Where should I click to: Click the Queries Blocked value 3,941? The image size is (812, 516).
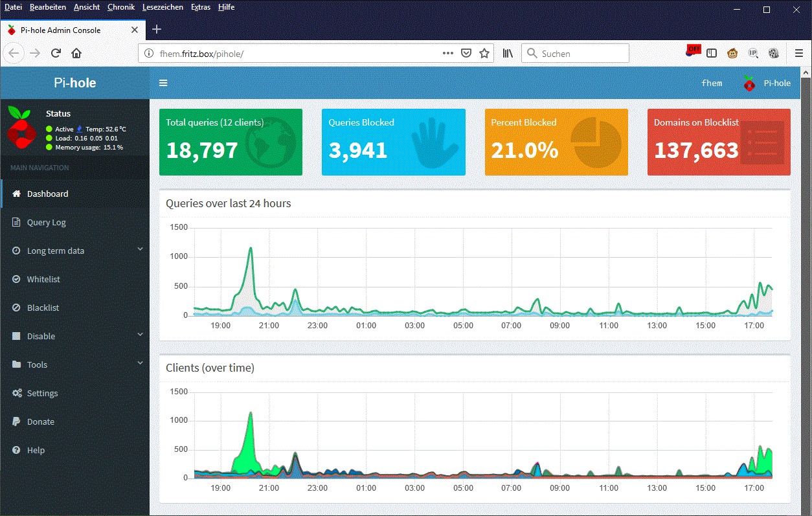tap(358, 150)
